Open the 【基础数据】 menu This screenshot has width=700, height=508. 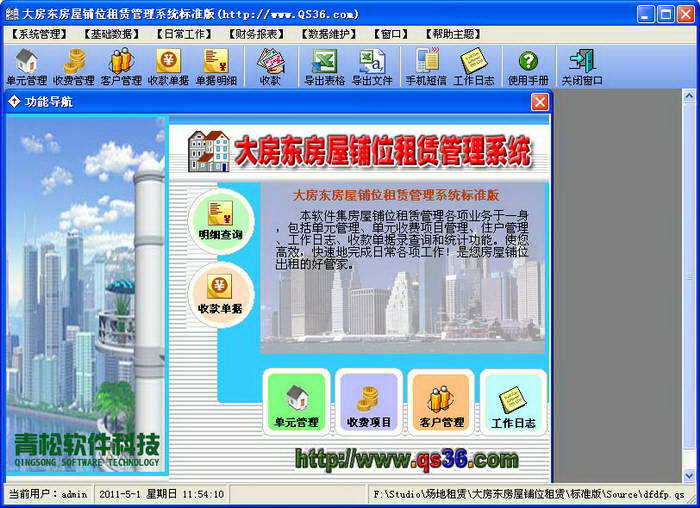coord(112,34)
